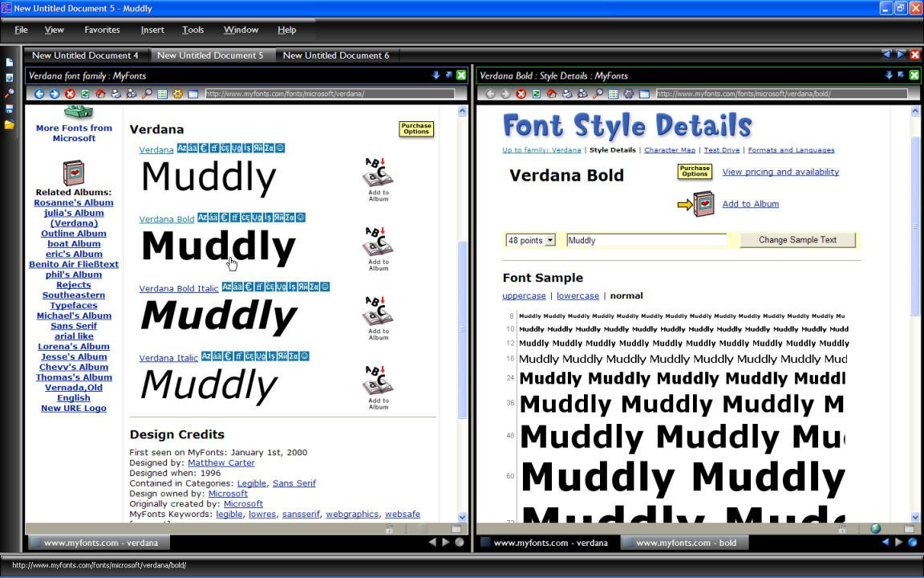This screenshot has width=924, height=578.
Task: Click the Verdana family pane address bar
Action: point(330,94)
